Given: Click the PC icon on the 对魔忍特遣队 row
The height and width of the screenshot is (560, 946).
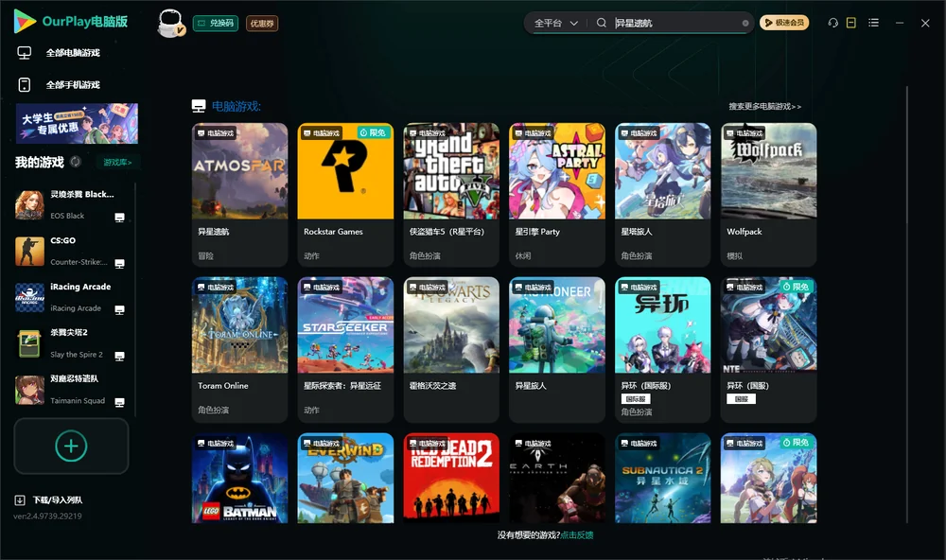Looking at the screenshot, I should (x=119, y=403).
